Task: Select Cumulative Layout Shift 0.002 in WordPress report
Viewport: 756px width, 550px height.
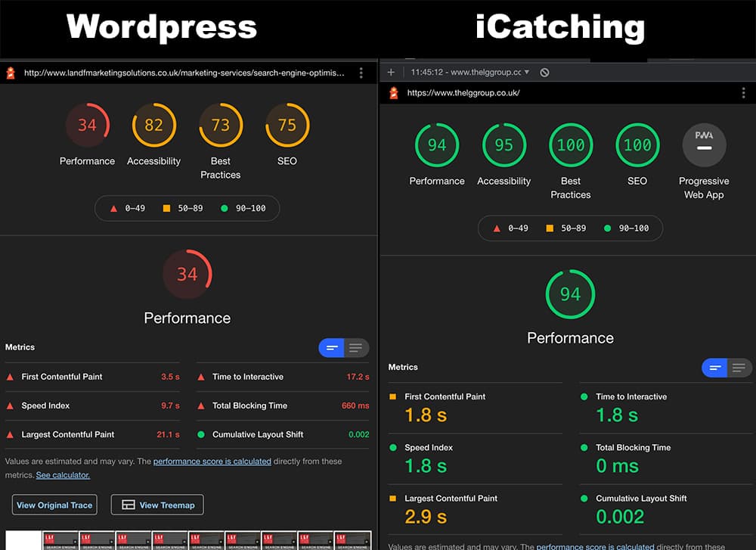Action: click(283, 435)
